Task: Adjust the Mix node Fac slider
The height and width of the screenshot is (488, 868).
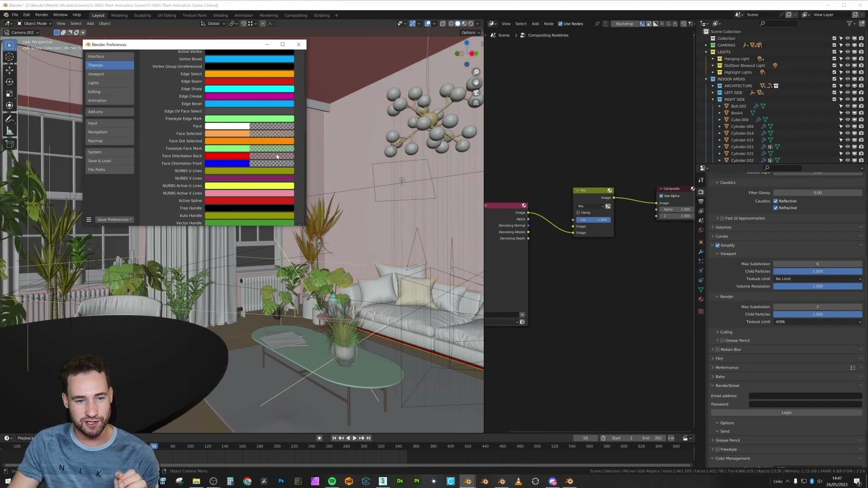Action: [593, 220]
